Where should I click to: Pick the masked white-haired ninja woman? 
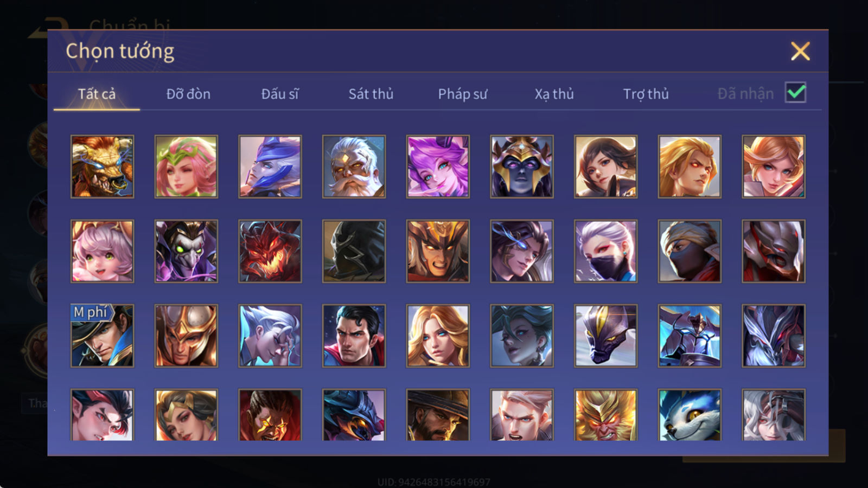(605, 251)
